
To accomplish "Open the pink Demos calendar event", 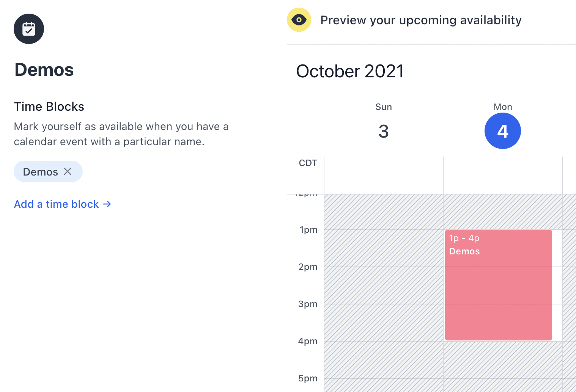I will tap(499, 285).
